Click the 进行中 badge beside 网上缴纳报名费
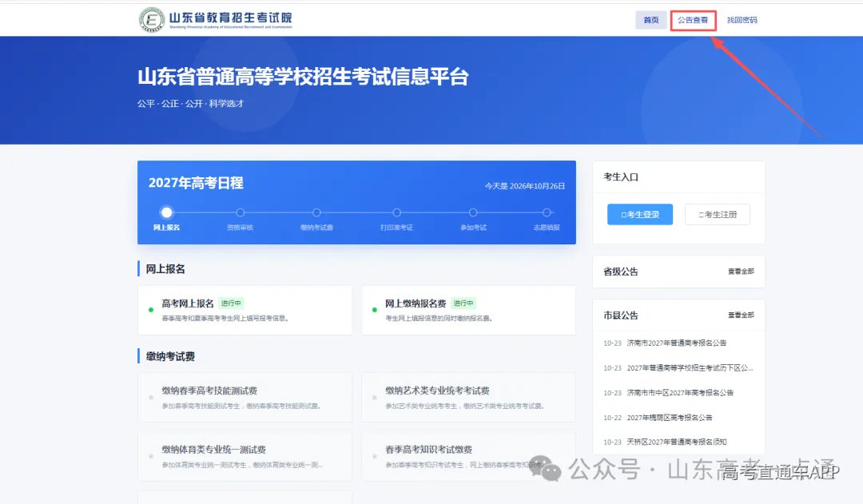 pos(463,304)
